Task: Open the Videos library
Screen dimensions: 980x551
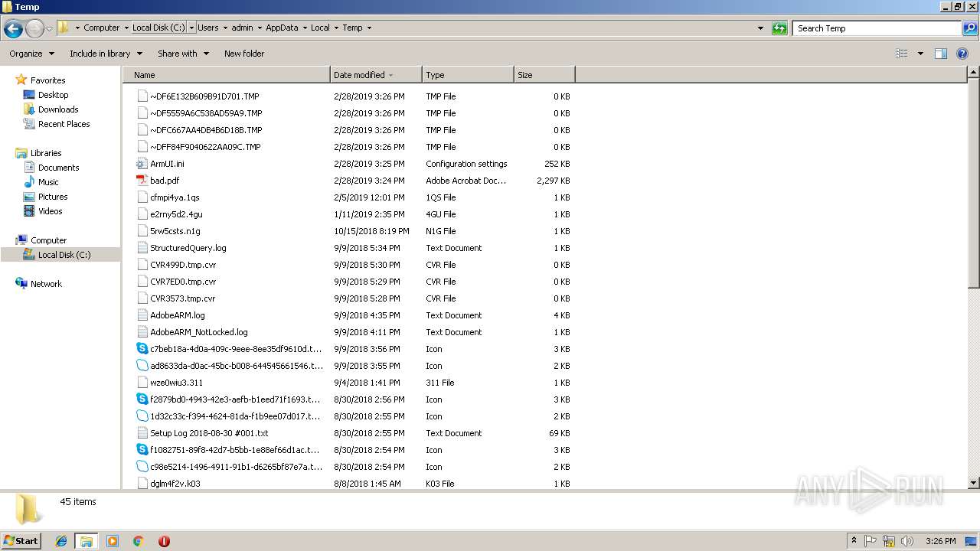Action: point(50,211)
